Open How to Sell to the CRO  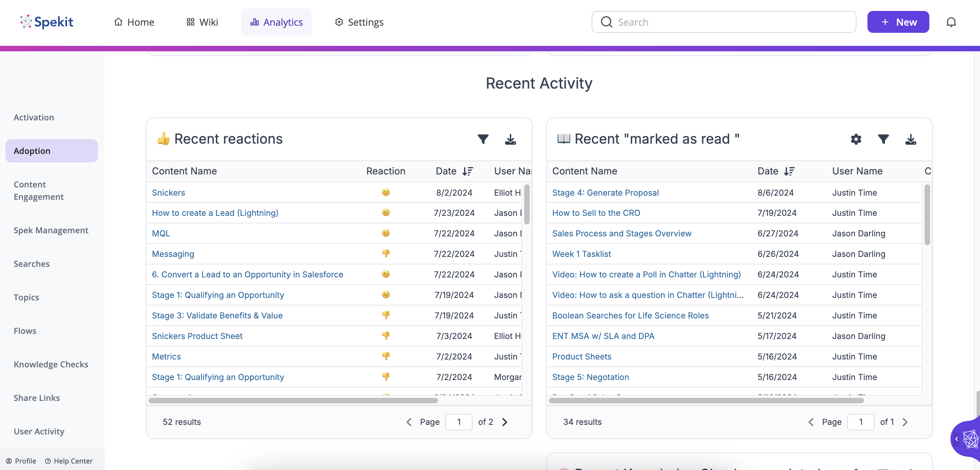coord(596,213)
